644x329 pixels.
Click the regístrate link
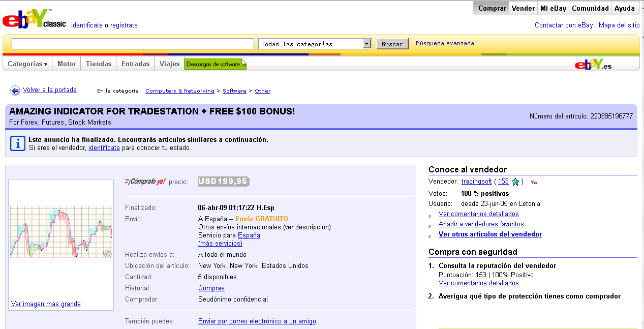[125, 25]
